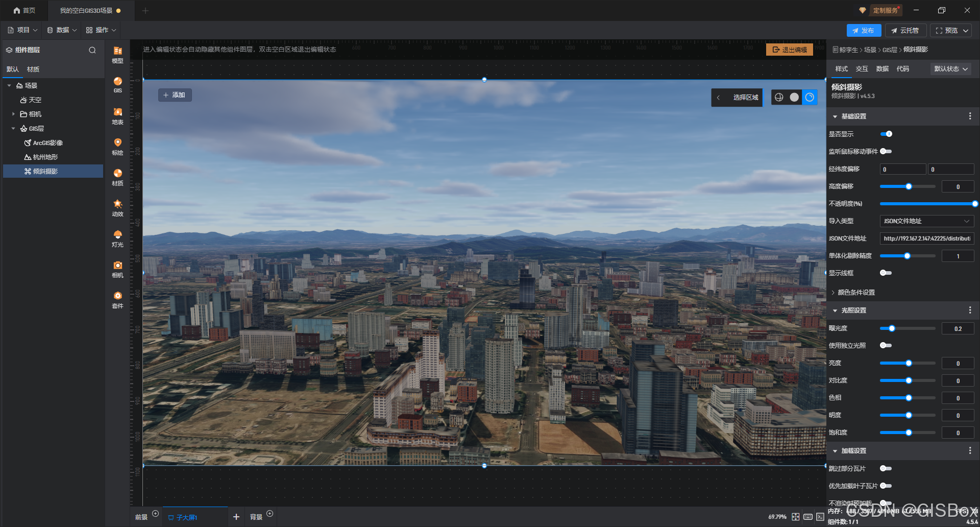Open 光照设置 section more-options menu
The height and width of the screenshot is (527, 980).
[x=970, y=310]
